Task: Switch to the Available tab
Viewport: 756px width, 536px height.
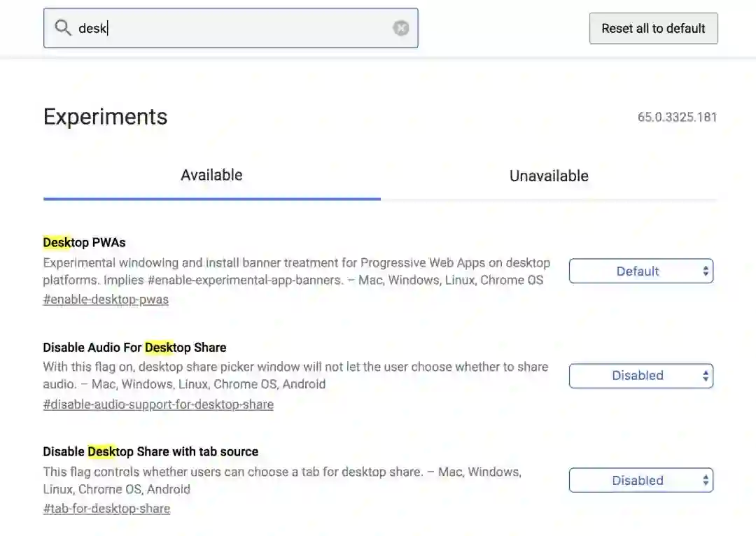Action: pyautogui.click(x=211, y=176)
